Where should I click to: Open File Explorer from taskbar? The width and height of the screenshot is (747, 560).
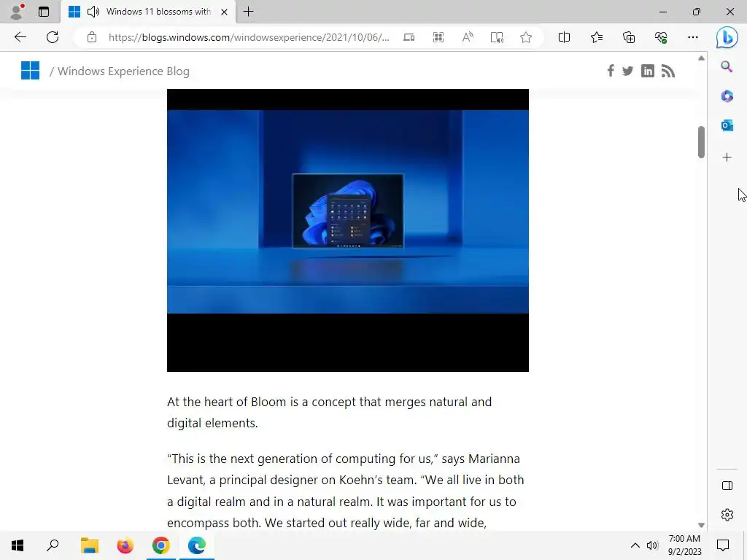(x=90, y=545)
